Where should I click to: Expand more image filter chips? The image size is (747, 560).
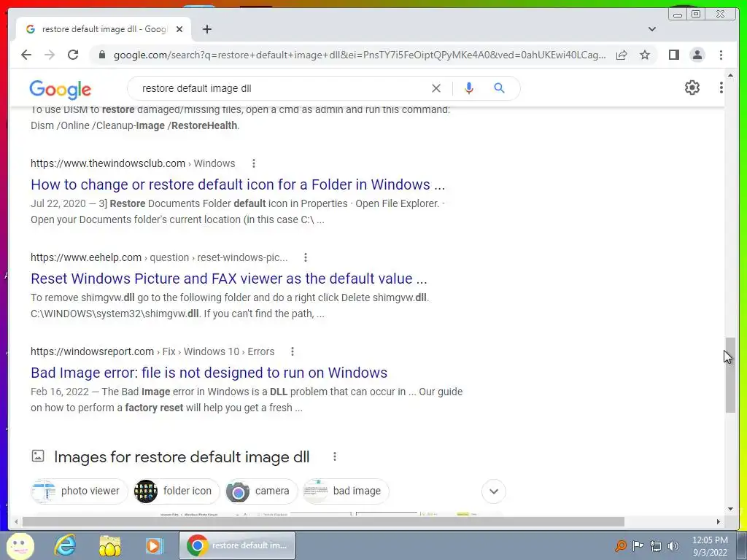(494, 491)
